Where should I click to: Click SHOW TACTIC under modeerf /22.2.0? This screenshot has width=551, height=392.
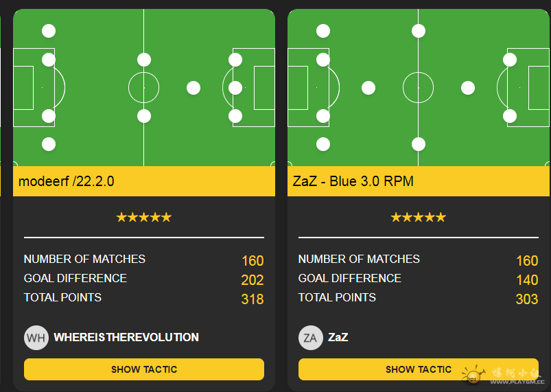click(143, 369)
